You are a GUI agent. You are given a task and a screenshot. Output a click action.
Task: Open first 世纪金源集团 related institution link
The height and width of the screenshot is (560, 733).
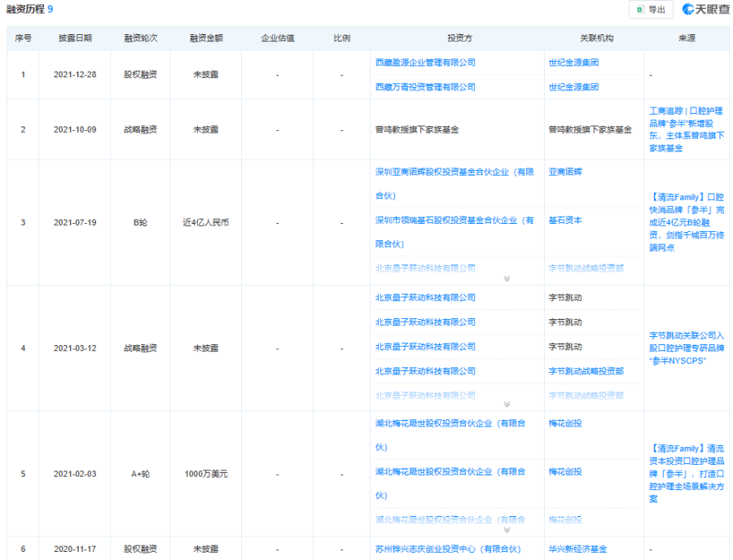573,63
